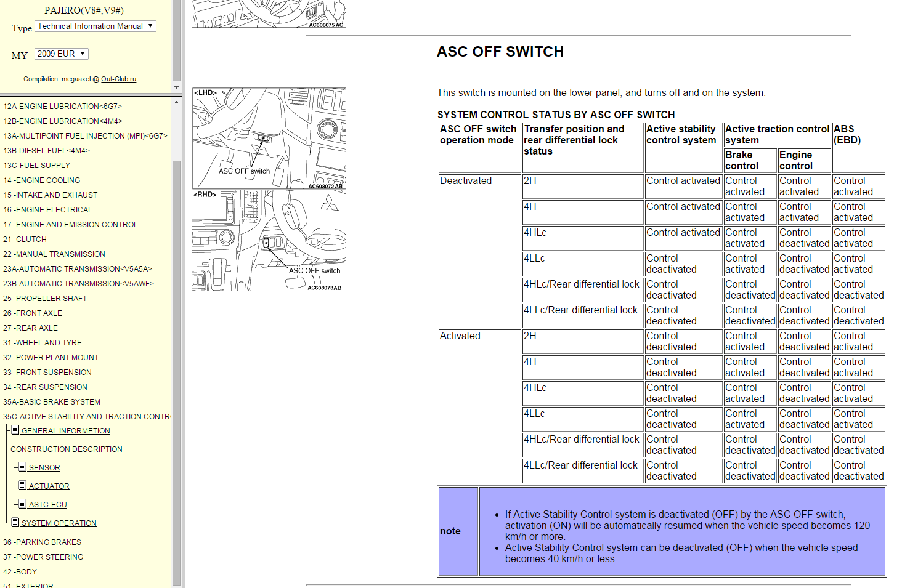Click the RHD ASC OFF switch illustration
The width and height of the screenshot is (902, 588).
[269, 241]
